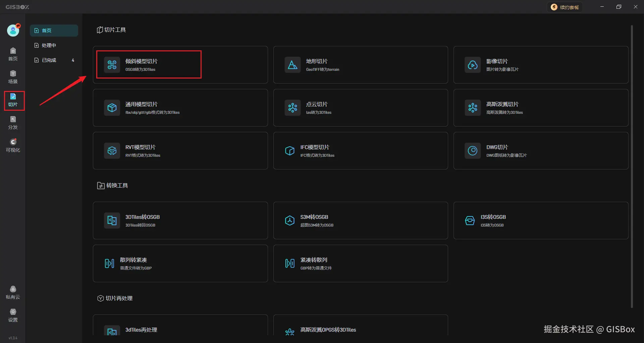
Task: Click the I3S转OSGB icon
Action: (x=470, y=220)
